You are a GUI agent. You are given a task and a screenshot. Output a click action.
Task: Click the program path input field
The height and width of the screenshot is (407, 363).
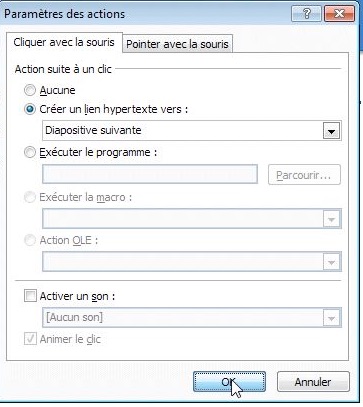(150, 174)
